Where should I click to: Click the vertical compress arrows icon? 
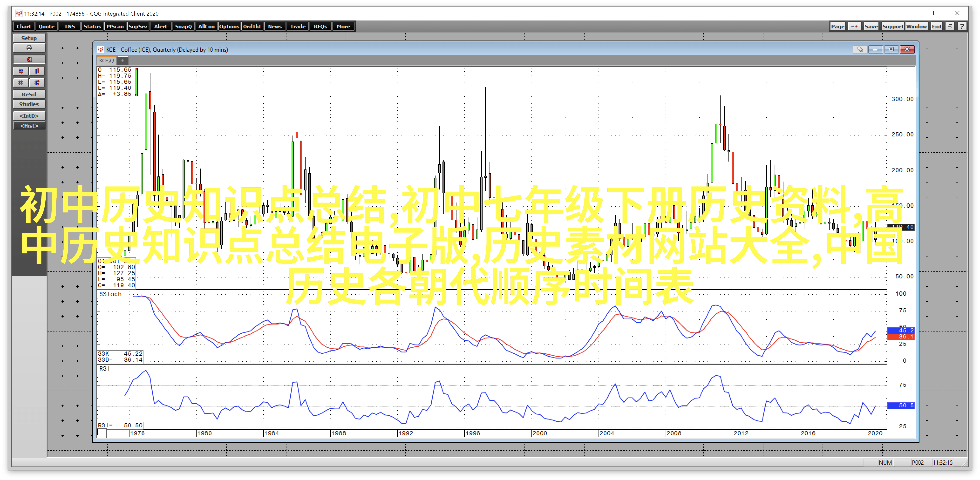click(x=37, y=83)
